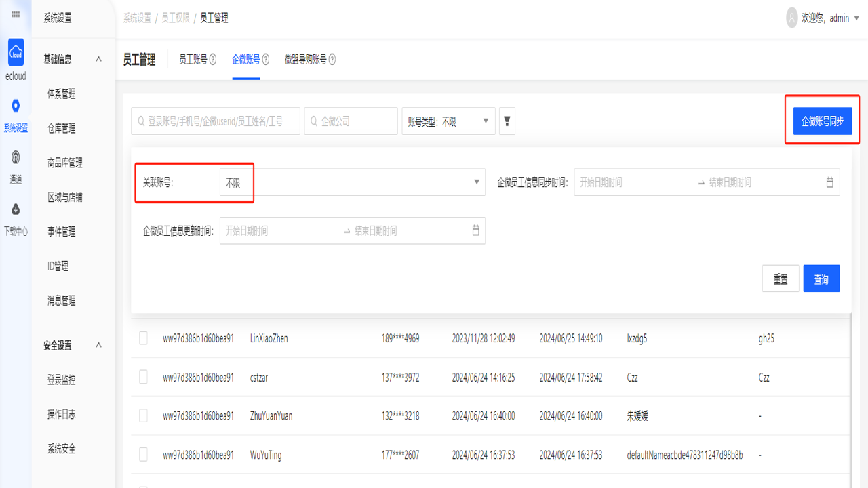Viewport: 868px width, 488px height.
Task: Click the account/phone/userid search field
Action: point(216,121)
